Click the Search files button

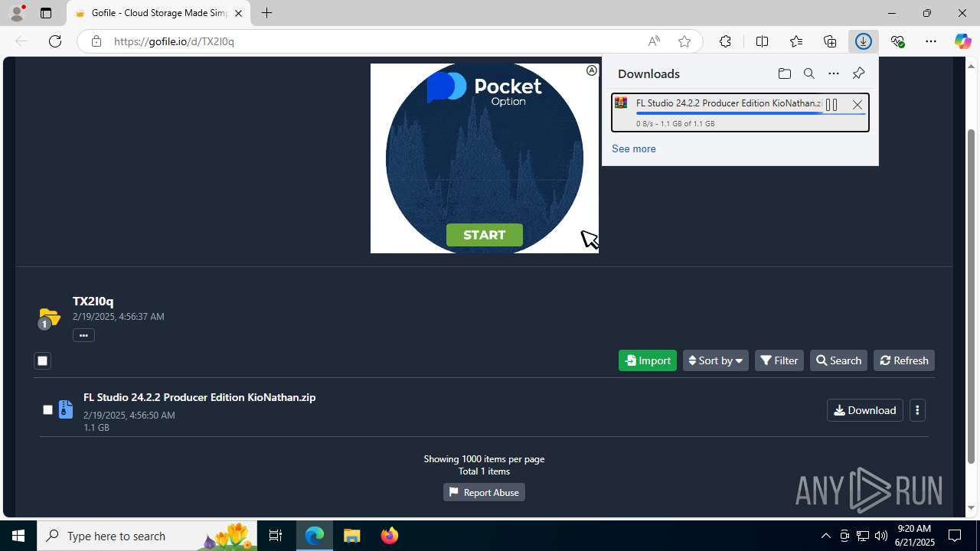point(838,360)
